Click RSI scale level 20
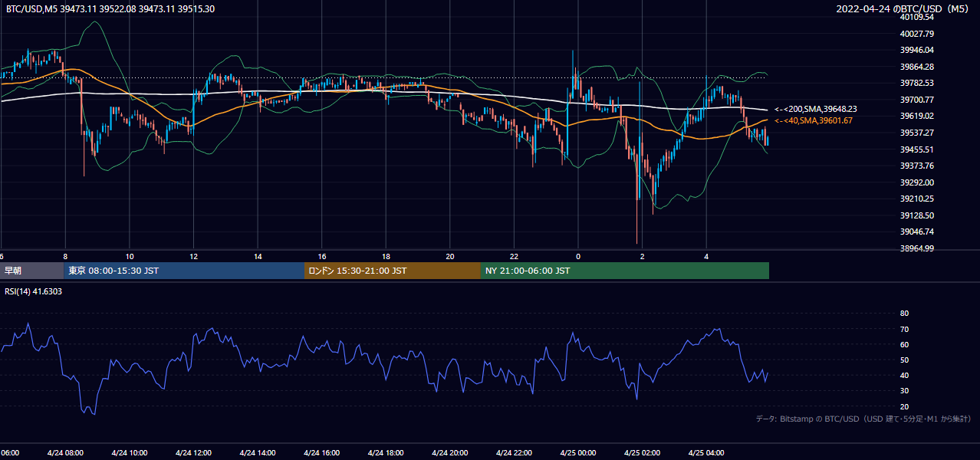The image size is (980, 460). coord(905,406)
